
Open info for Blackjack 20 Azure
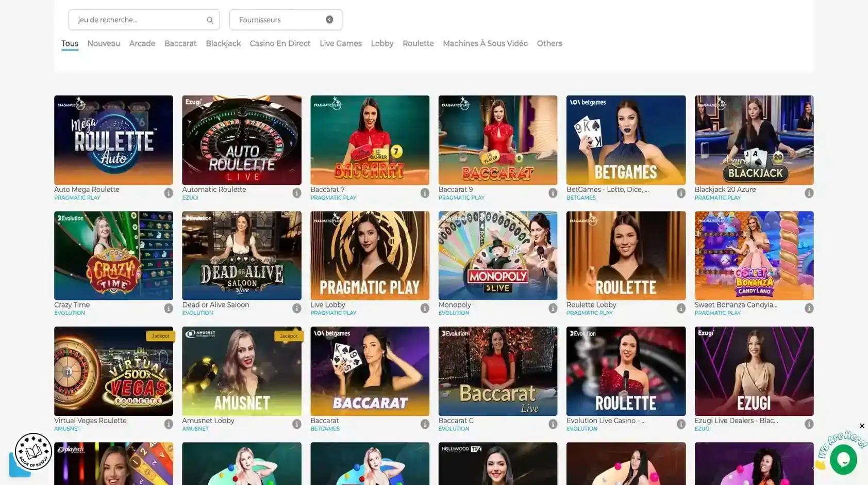click(809, 193)
